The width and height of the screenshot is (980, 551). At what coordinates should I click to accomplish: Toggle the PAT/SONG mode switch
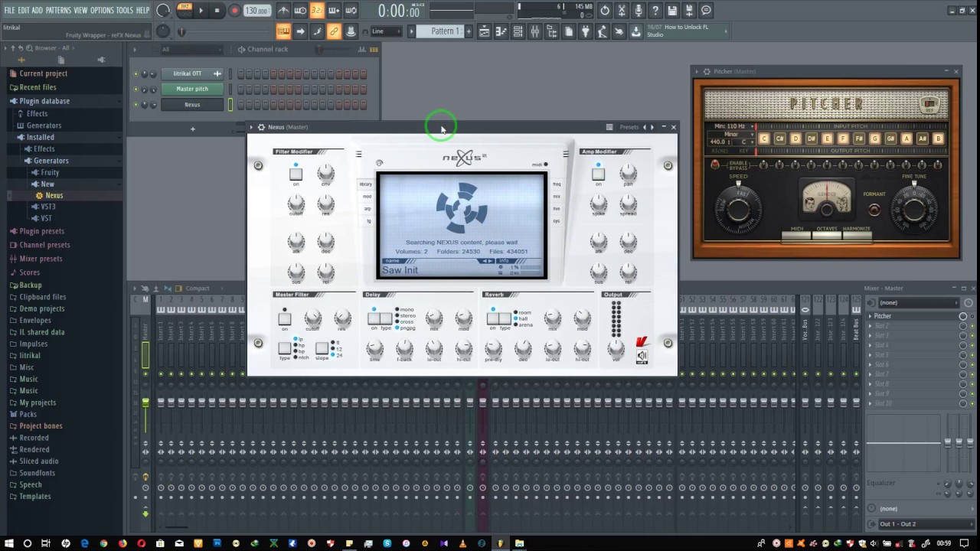pyautogui.click(x=184, y=11)
